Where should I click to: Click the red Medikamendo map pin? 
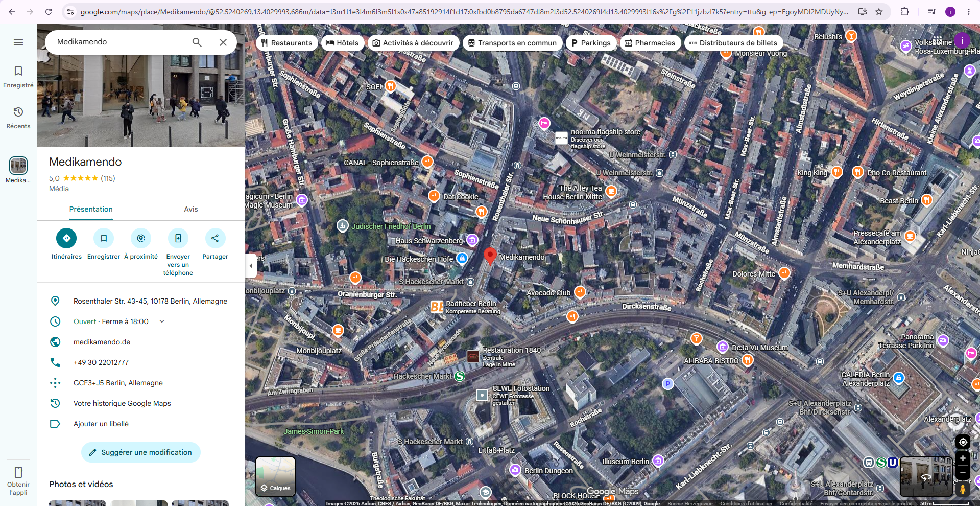(x=490, y=256)
